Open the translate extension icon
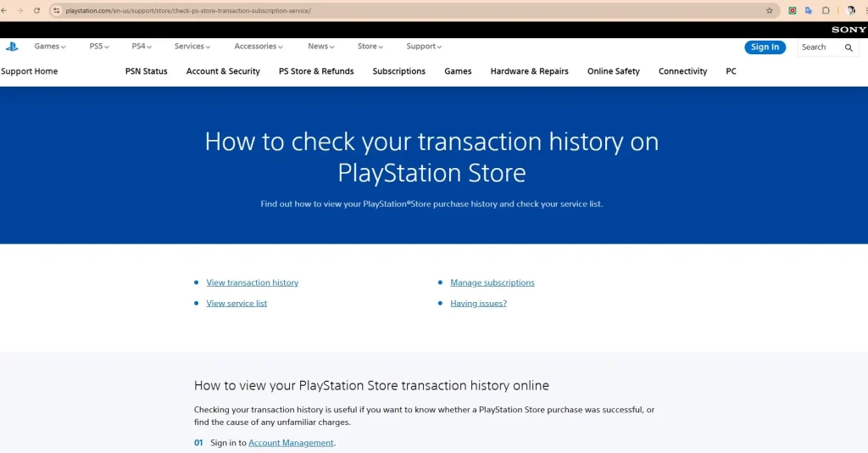 coord(809,10)
